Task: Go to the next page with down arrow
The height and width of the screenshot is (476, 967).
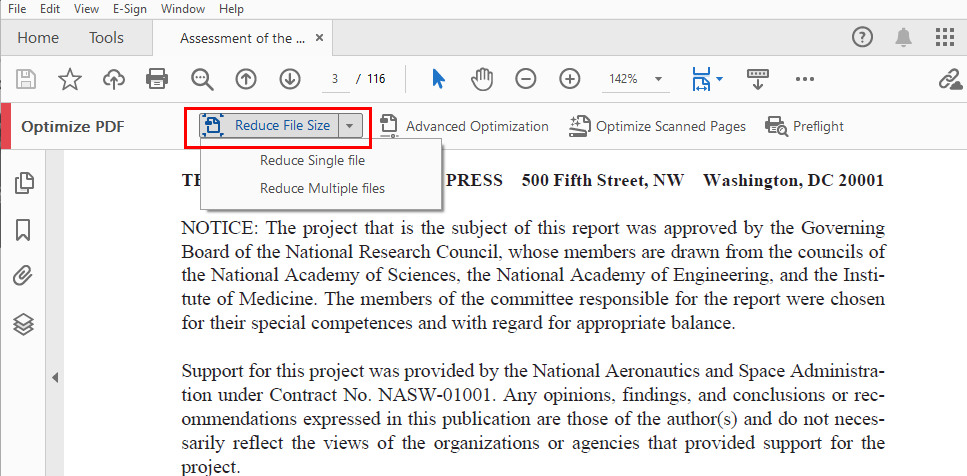Action: tap(289, 79)
